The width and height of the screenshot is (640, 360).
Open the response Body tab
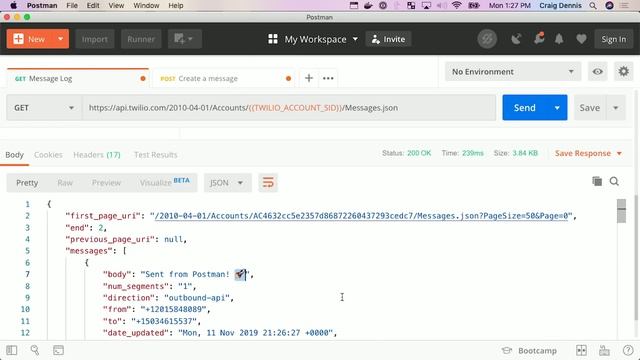click(x=14, y=155)
